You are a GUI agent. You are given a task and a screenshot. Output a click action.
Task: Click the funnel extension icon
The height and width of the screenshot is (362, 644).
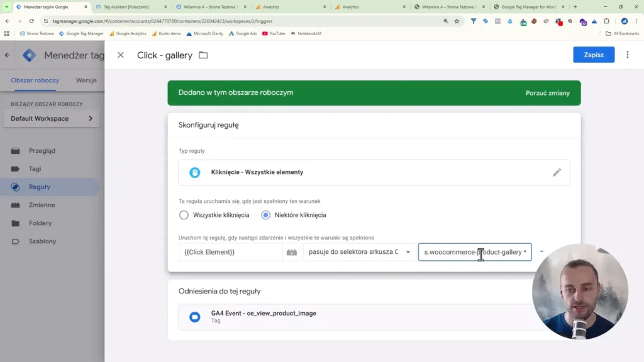474,21
